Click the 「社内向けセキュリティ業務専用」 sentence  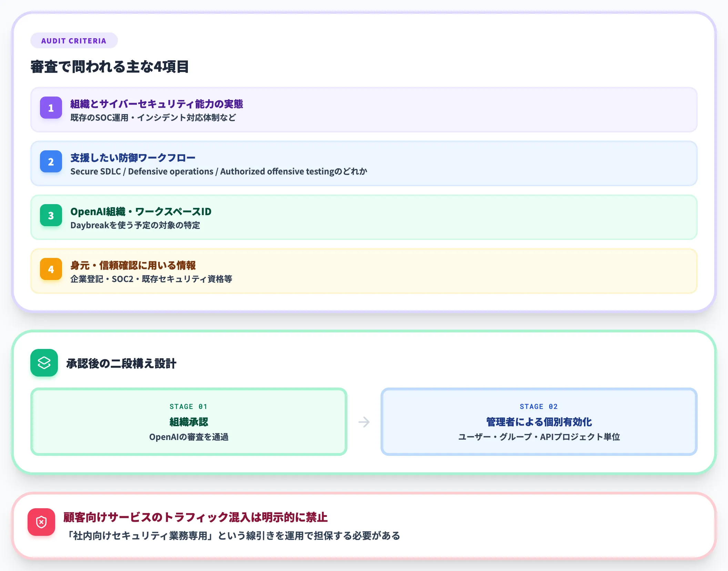click(x=233, y=535)
